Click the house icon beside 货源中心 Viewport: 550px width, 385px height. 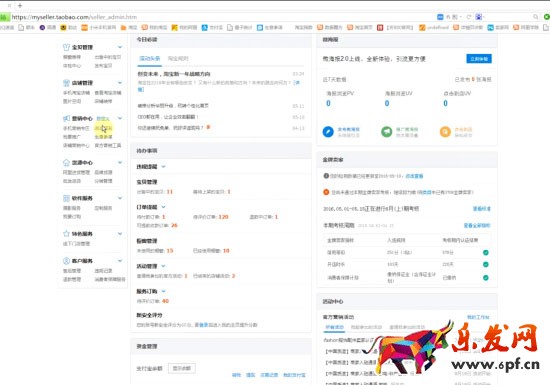point(66,162)
